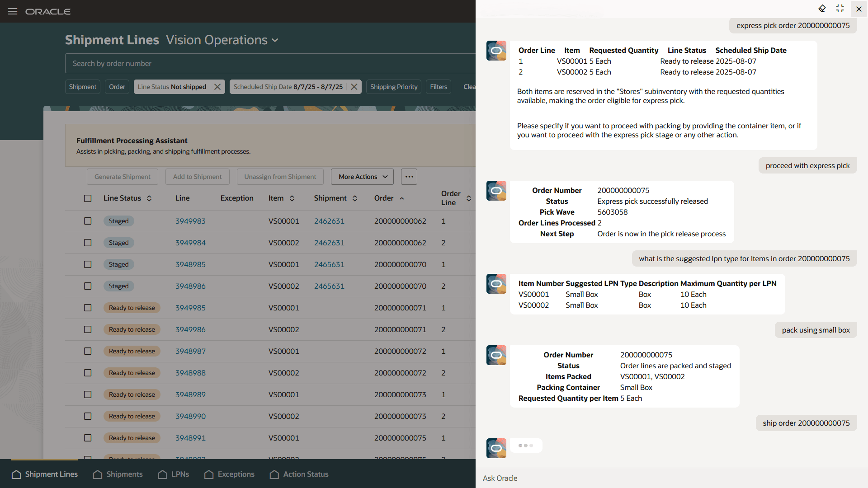Remove the Line Status Not shipped filter

point(217,87)
